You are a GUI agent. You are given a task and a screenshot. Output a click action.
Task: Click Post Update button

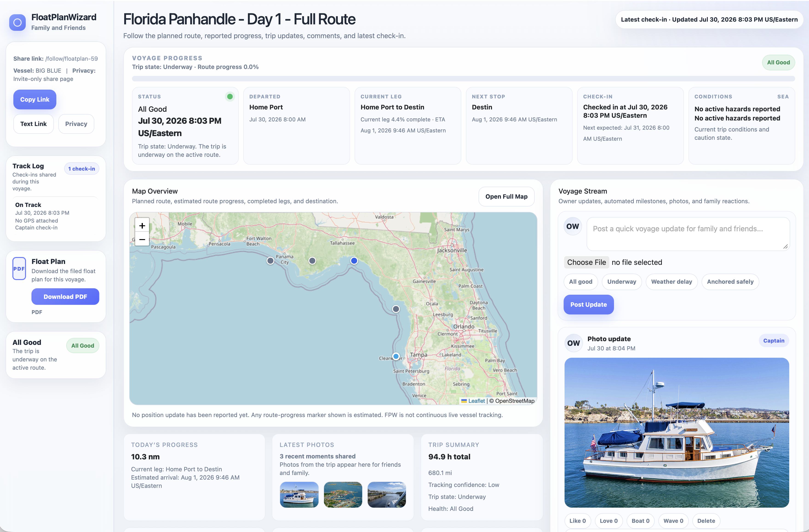(588, 305)
